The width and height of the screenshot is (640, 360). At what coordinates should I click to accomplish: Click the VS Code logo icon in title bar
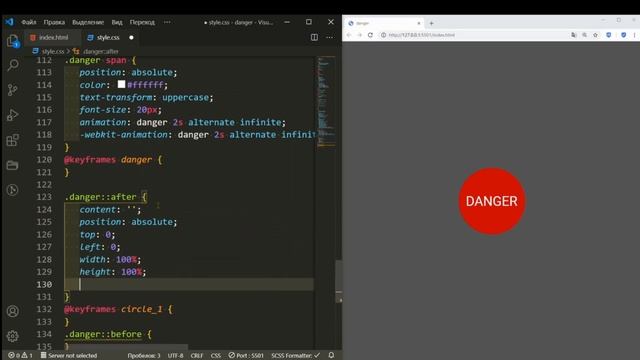pyautogui.click(x=9, y=22)
